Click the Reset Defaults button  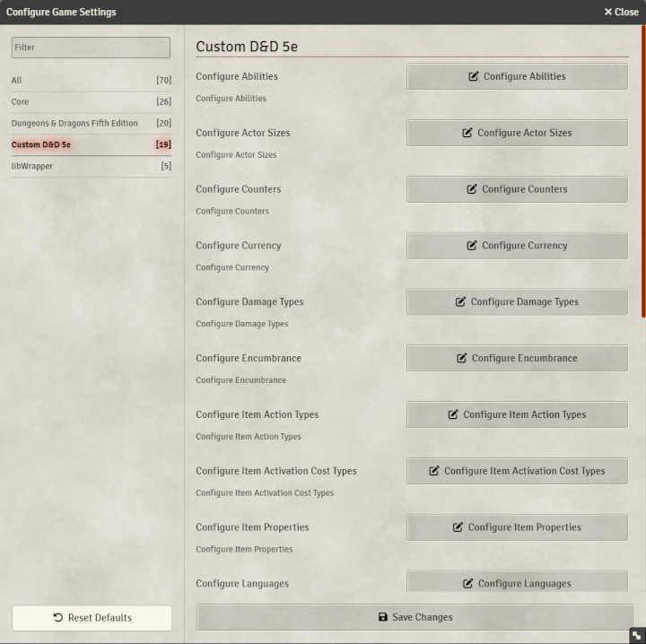[x=92, y=618]
